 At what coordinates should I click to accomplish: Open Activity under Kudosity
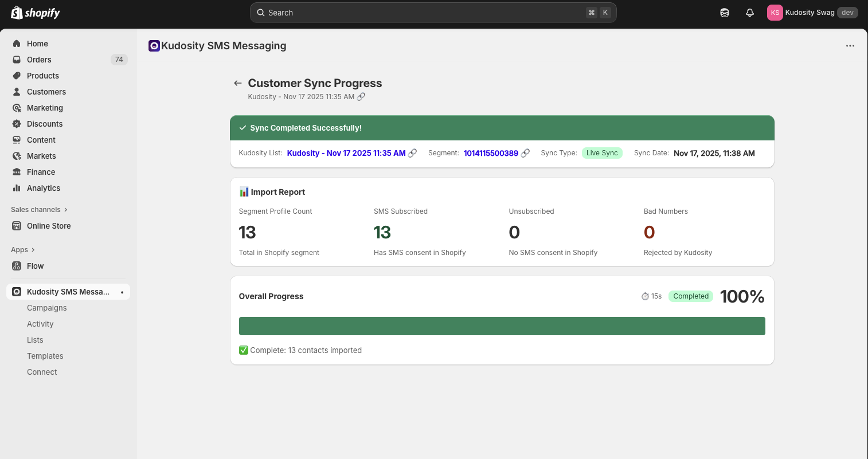pyautogui.click(x=40, y=324)
